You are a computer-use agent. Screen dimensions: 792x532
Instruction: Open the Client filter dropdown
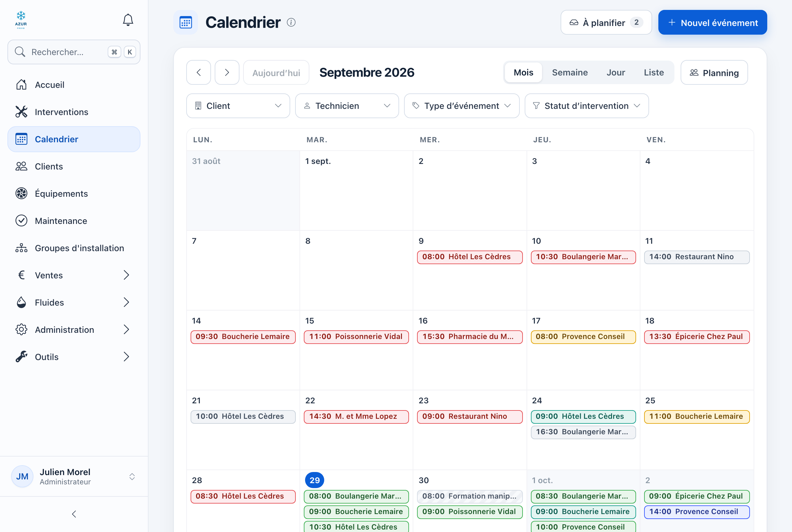coord(238,106)
